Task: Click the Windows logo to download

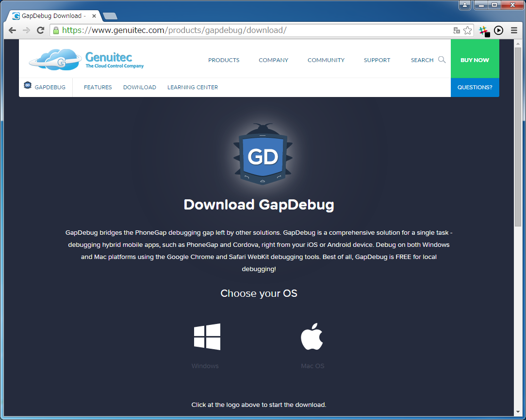Action: [207, 337]
